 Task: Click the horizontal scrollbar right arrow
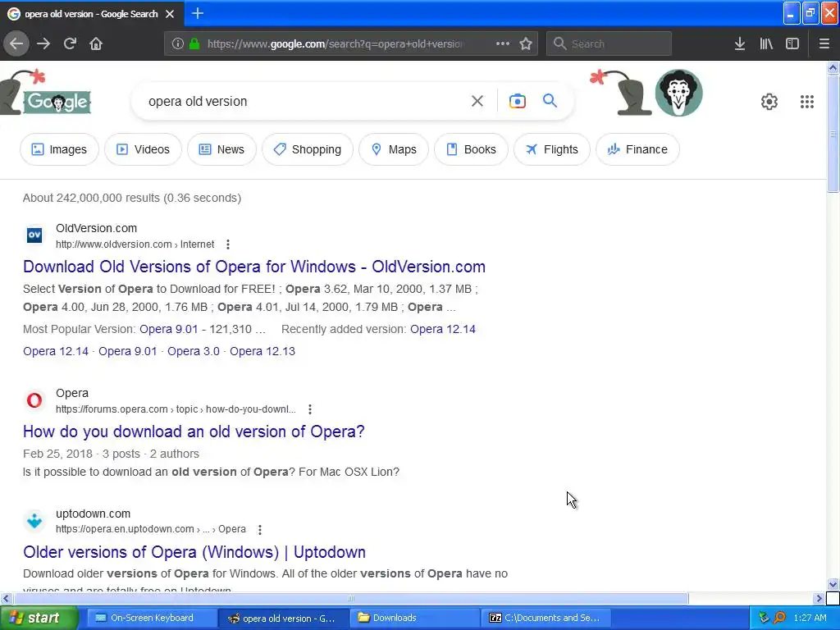point(819,598)
